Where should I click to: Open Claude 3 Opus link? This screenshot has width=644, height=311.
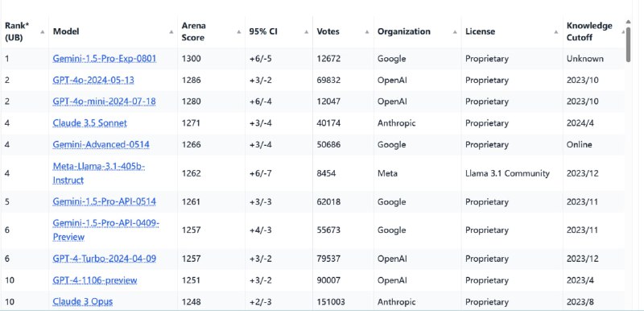tap(83, 301)
